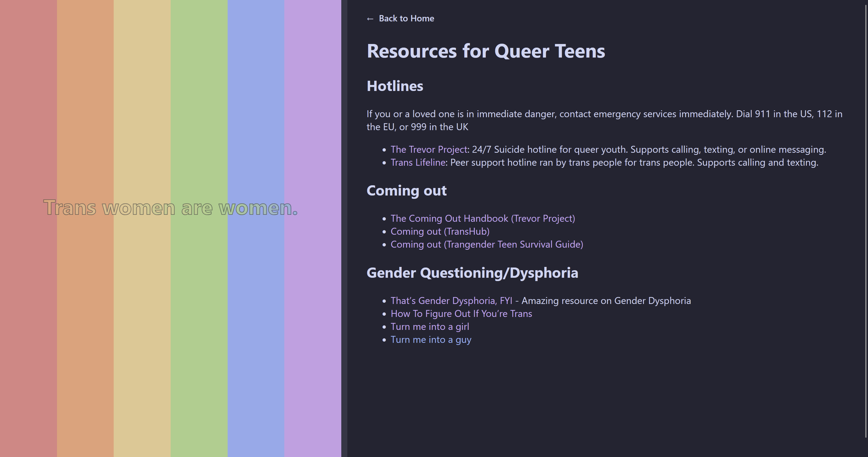
Task: Open How To Figure Out If You're Trans
Action: click(461, 314)
